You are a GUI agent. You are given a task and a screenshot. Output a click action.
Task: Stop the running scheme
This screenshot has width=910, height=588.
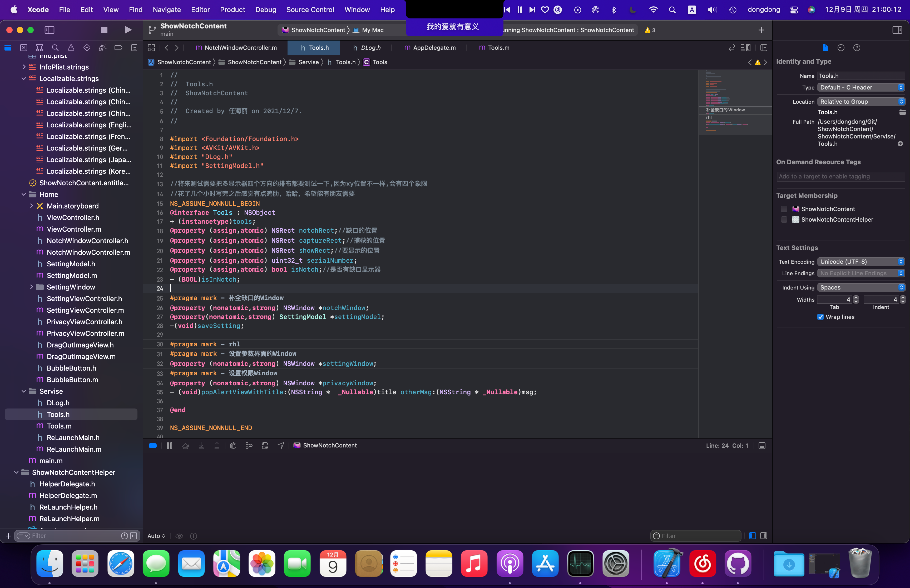(104, 30)
